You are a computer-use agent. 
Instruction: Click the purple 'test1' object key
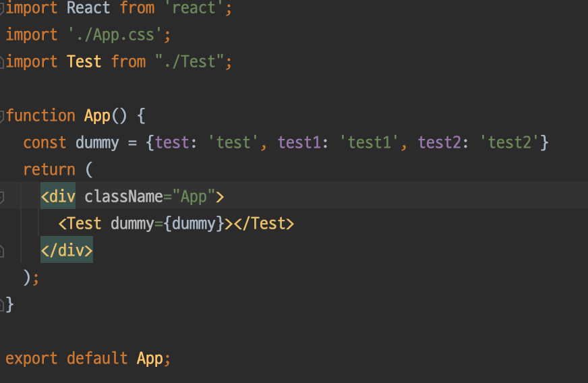tap(299, 143)
